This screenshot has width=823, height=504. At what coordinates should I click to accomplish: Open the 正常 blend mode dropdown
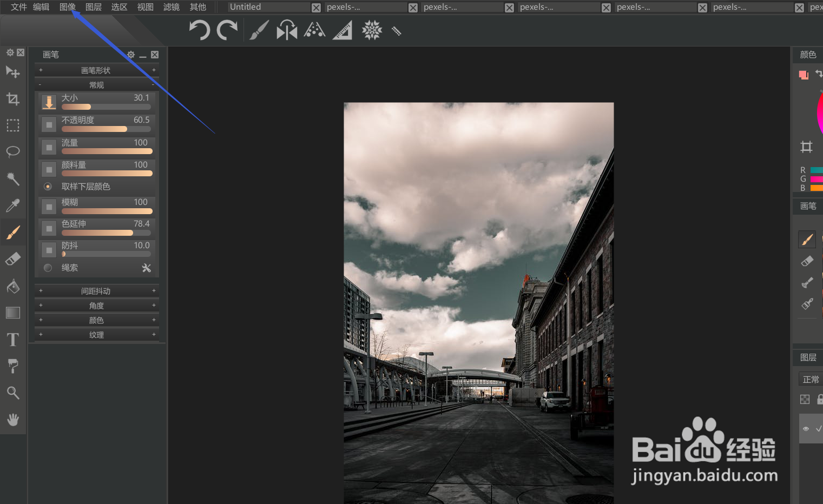tap(811, 379)
